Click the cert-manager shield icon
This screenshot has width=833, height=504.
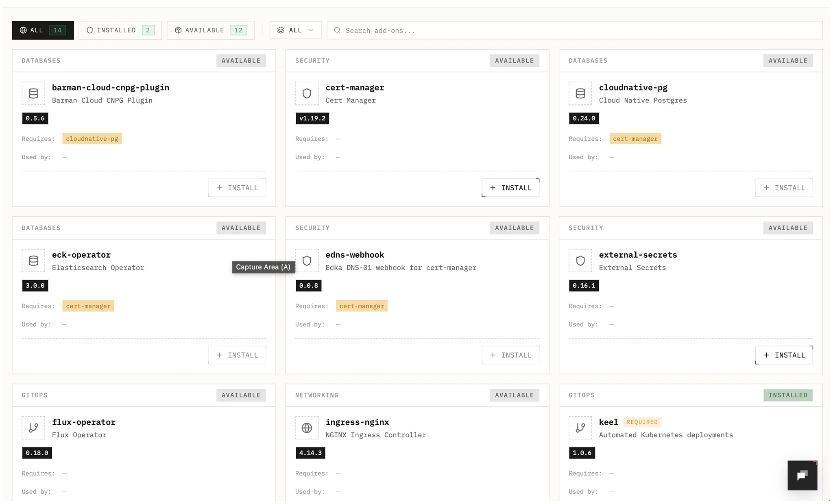307,93
